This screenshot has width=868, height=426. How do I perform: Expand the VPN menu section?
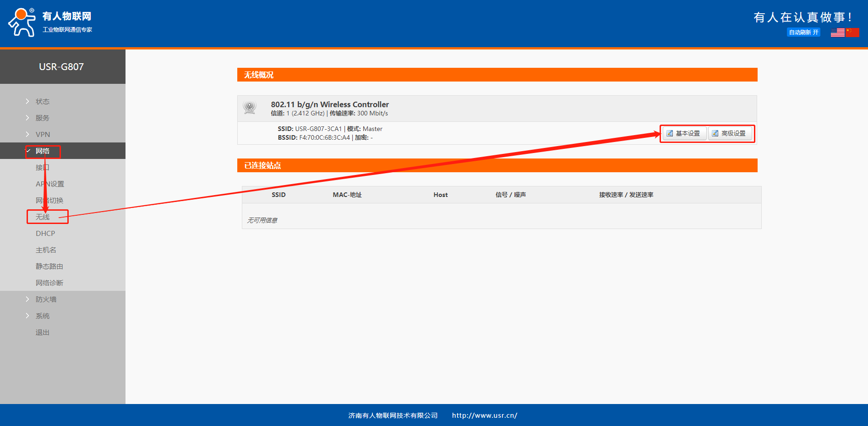[x=43, y=134]
